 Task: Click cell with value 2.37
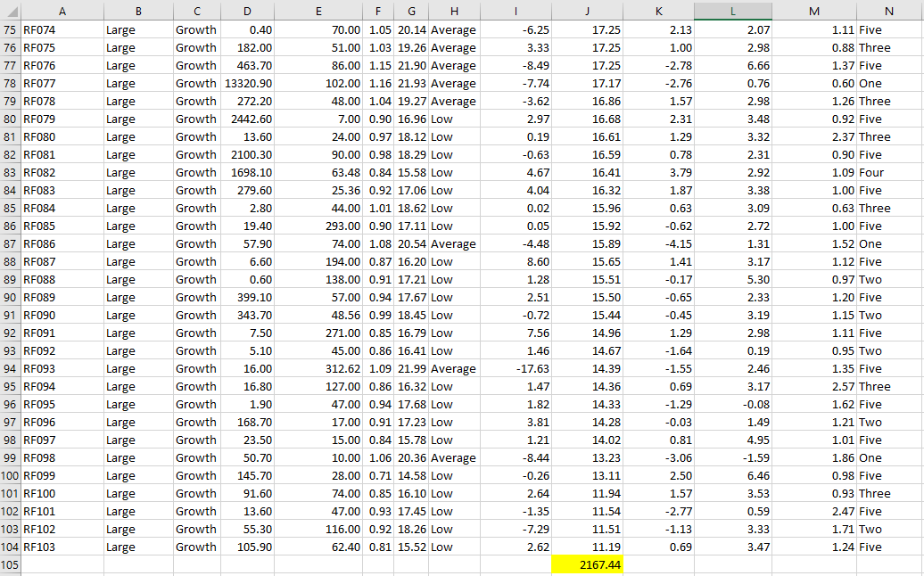814,136
